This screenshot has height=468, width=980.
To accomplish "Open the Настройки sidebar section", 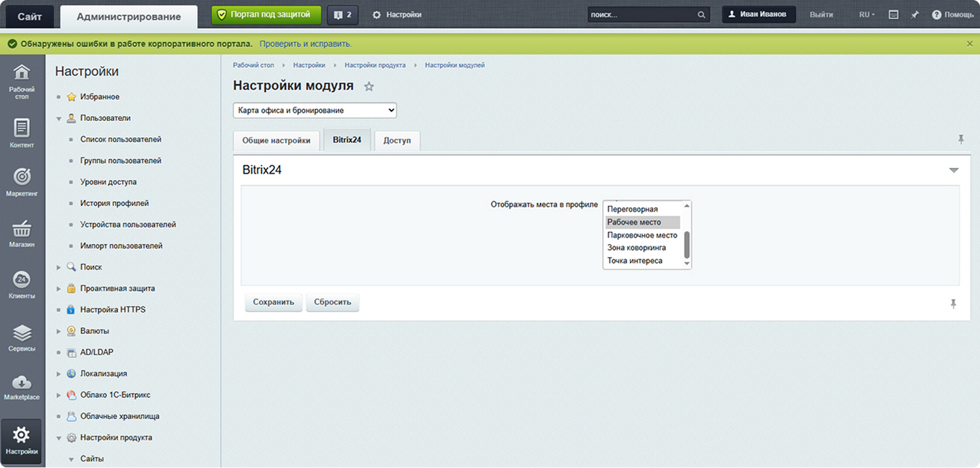I will [22, 441].
